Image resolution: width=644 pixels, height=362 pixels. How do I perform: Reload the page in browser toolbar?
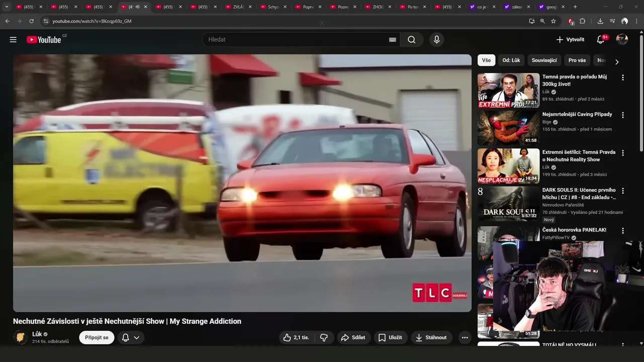tap(31, 21)
